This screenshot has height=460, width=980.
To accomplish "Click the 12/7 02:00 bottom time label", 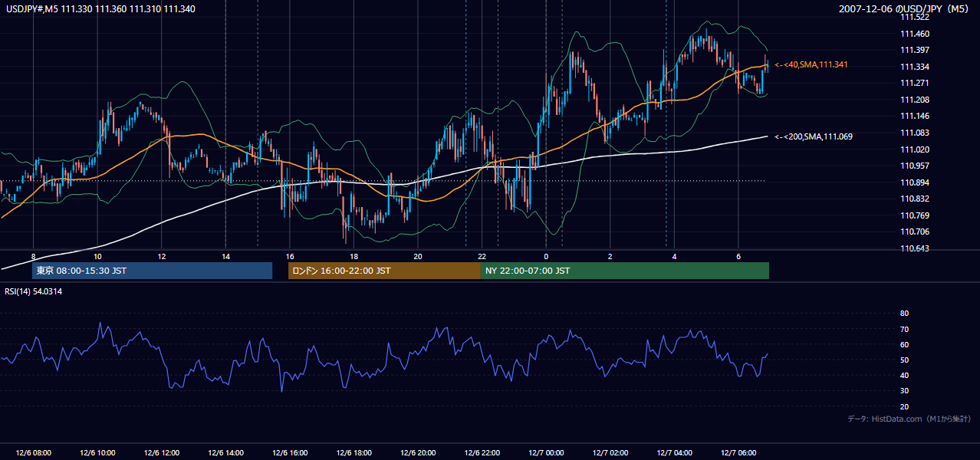I will tap(610, 453).
